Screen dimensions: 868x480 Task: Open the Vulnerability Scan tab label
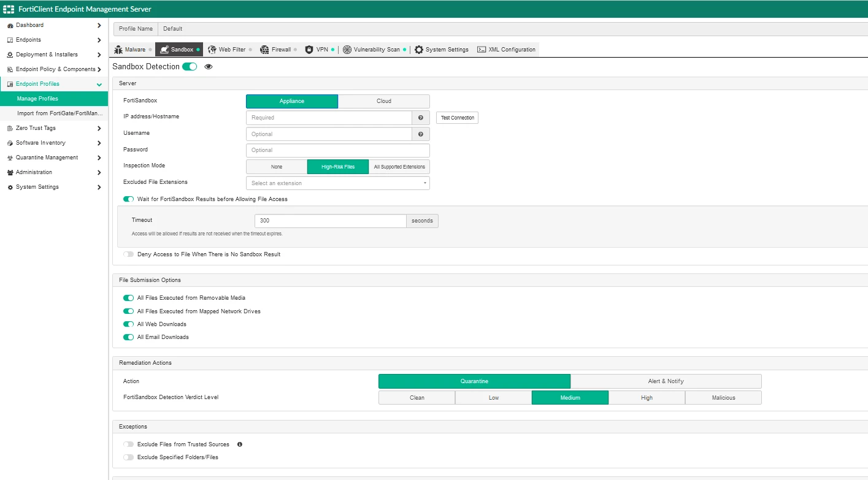click(x=377, y=50)
